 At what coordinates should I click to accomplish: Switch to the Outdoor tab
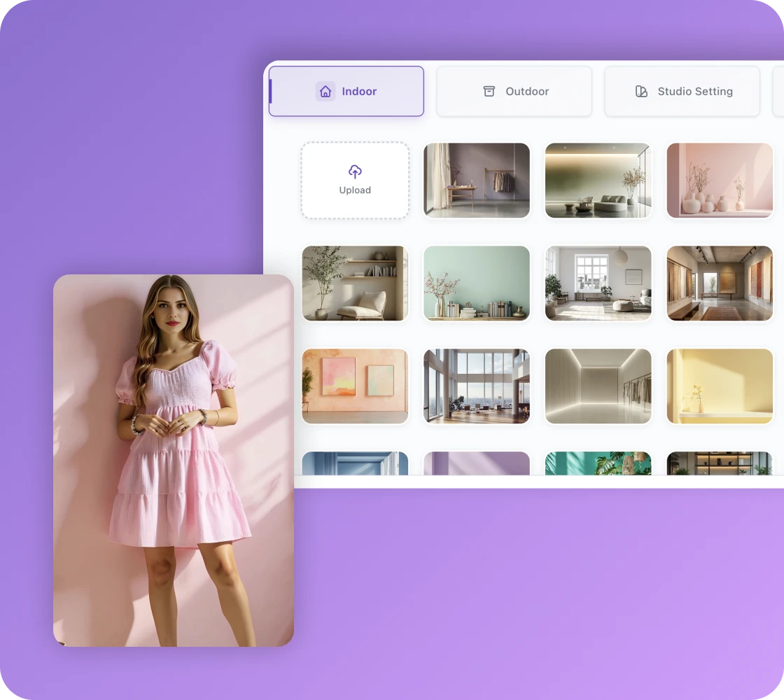pos(514,91)
